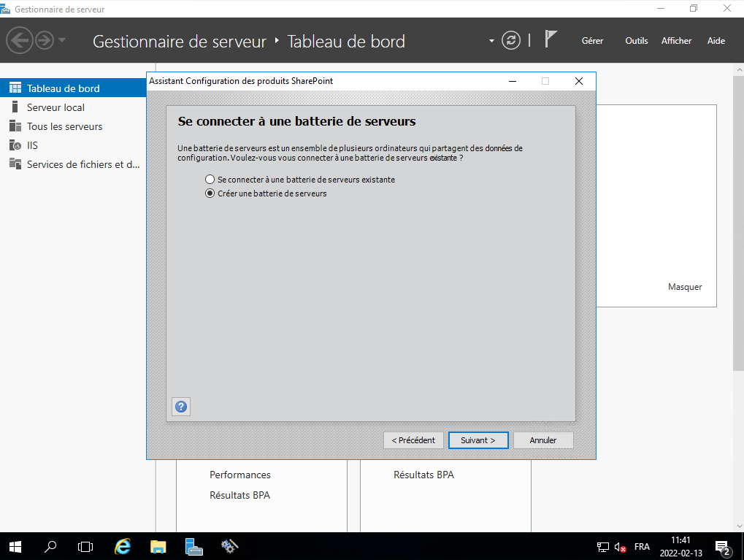Viewport: 744px width, 560px height.
Task: Change the FRA input language
Action: tap(642, 547)
